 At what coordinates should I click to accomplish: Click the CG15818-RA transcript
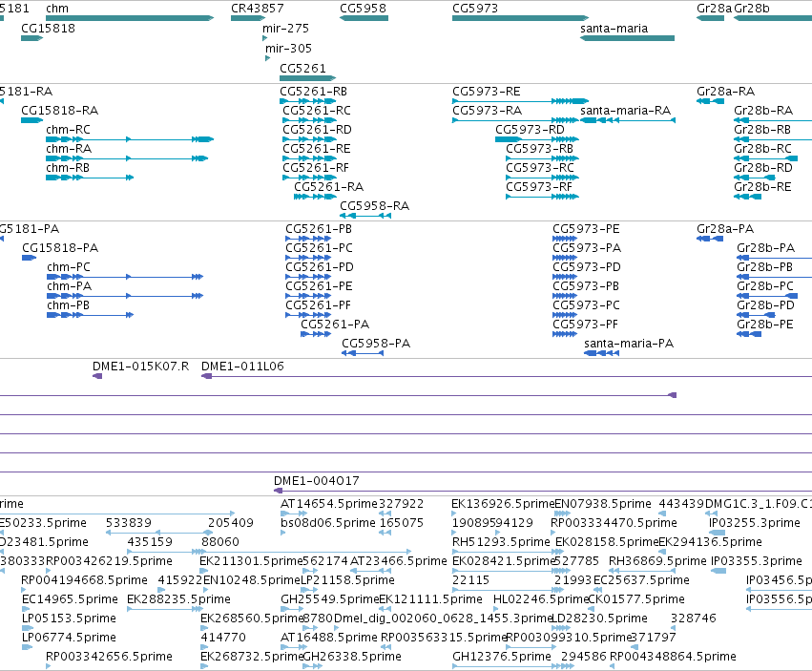pyautogui.click(x=31, y=120)
